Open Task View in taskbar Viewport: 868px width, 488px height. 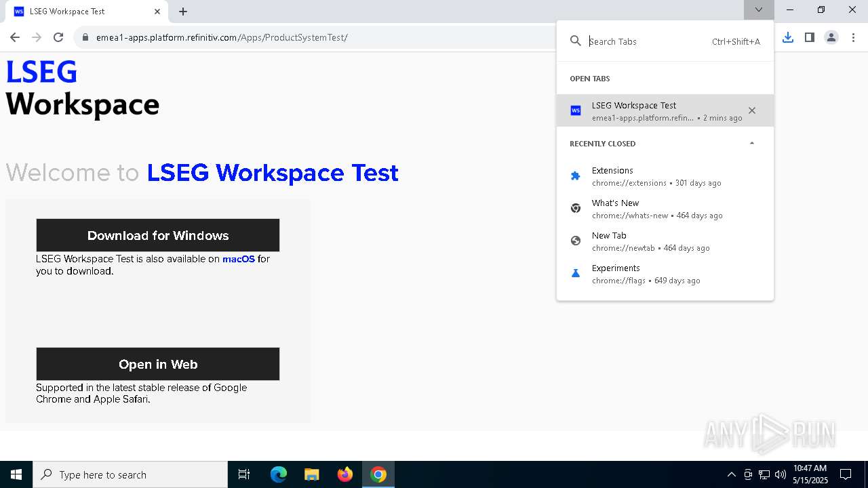click(x=244, y=474)
